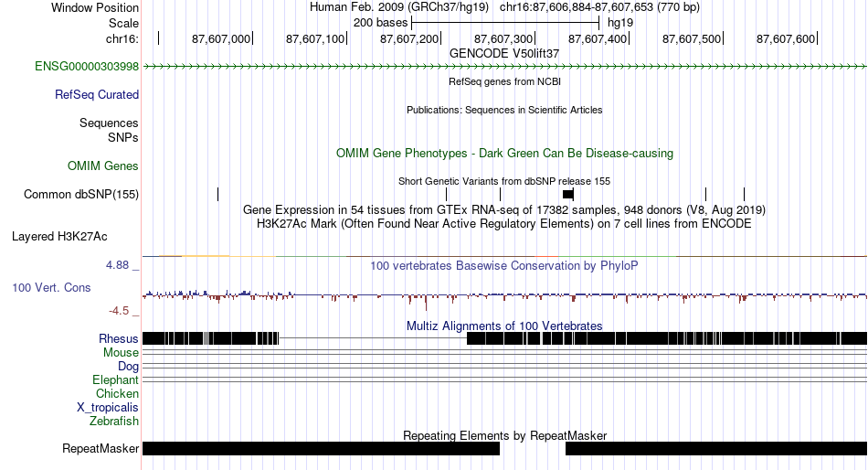Click the H3K27Ac Mark ENCODE title
The width and height of the screenshot is (868, 470).
point(504,224)
